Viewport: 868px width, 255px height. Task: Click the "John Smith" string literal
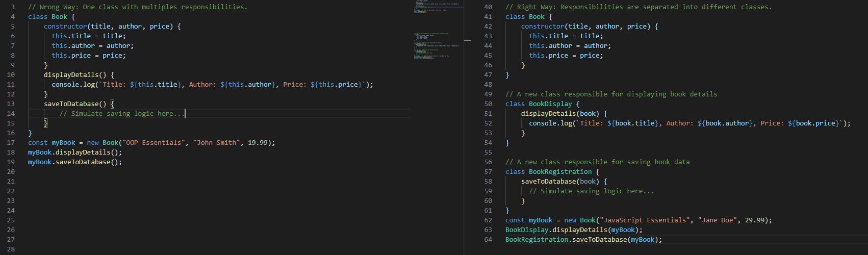[x=216, y=143]
